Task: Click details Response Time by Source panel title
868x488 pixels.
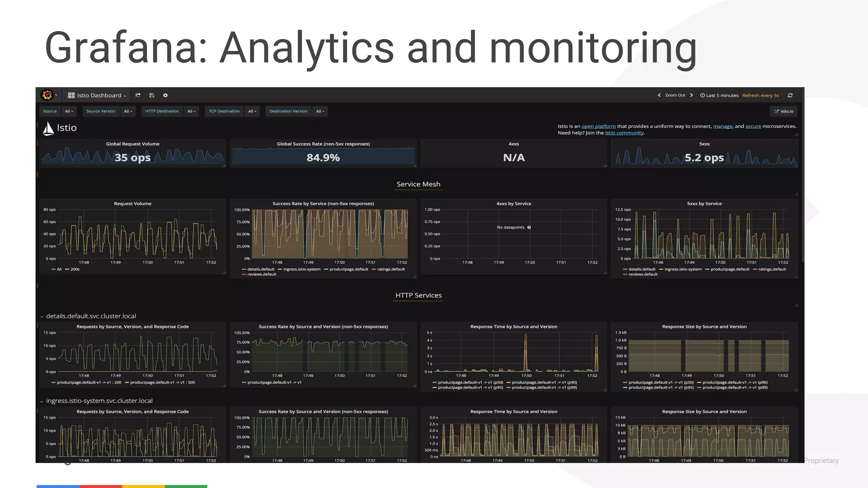Action: (x=514, y=327)
